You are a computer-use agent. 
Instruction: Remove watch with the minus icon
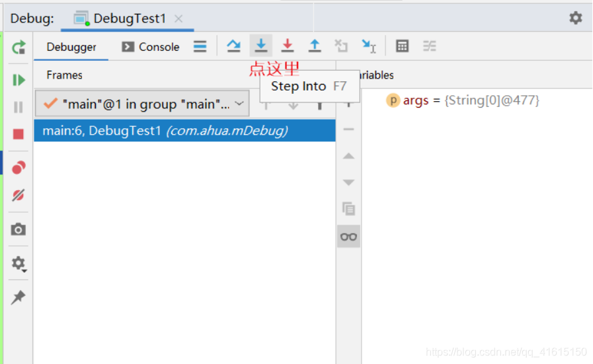(348, 129)
